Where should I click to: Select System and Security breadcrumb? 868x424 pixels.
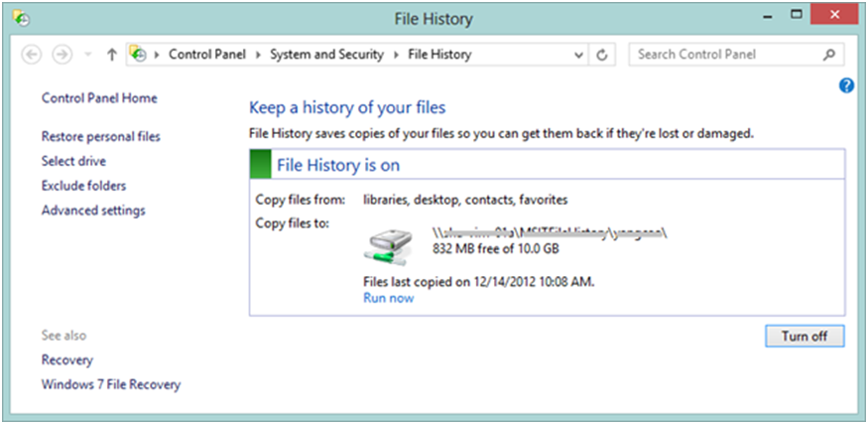(326, 55)
